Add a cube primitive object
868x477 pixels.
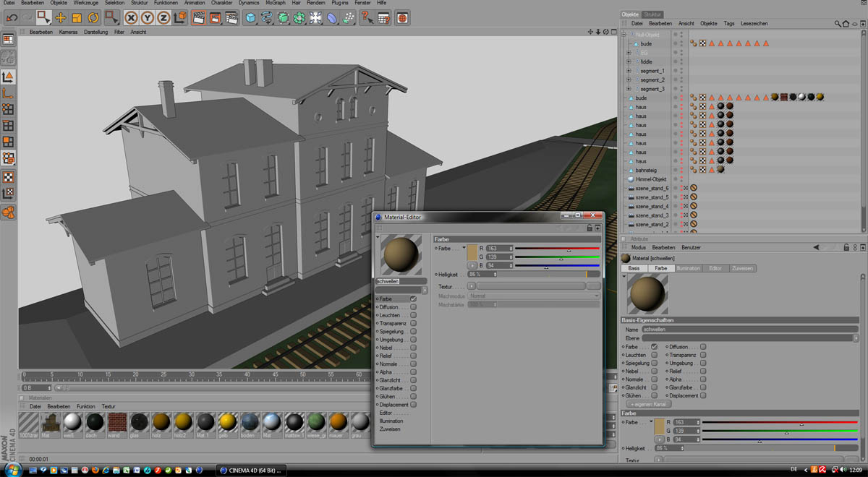(x=250, y=17)
